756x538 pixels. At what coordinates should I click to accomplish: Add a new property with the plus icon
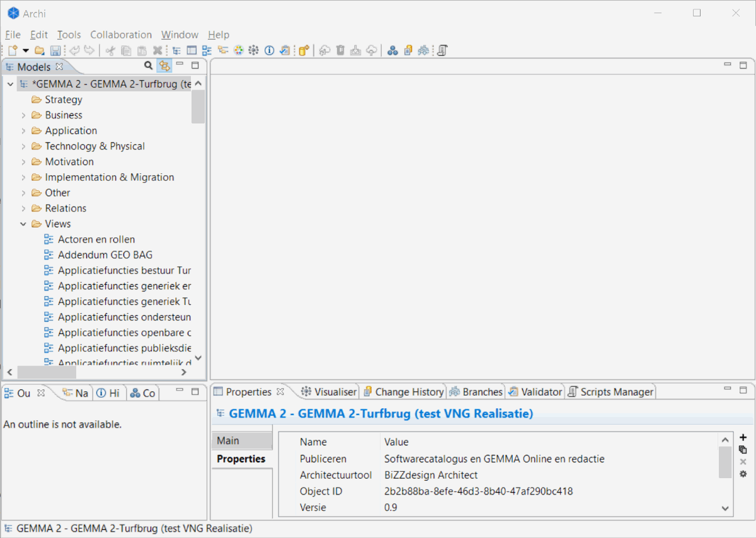click(743, 437)
